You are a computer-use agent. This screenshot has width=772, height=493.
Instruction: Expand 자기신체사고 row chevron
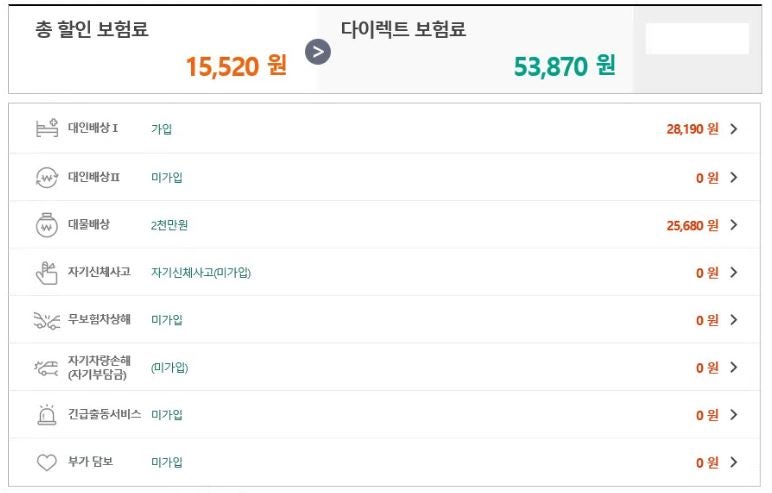(x=734, y=272)
